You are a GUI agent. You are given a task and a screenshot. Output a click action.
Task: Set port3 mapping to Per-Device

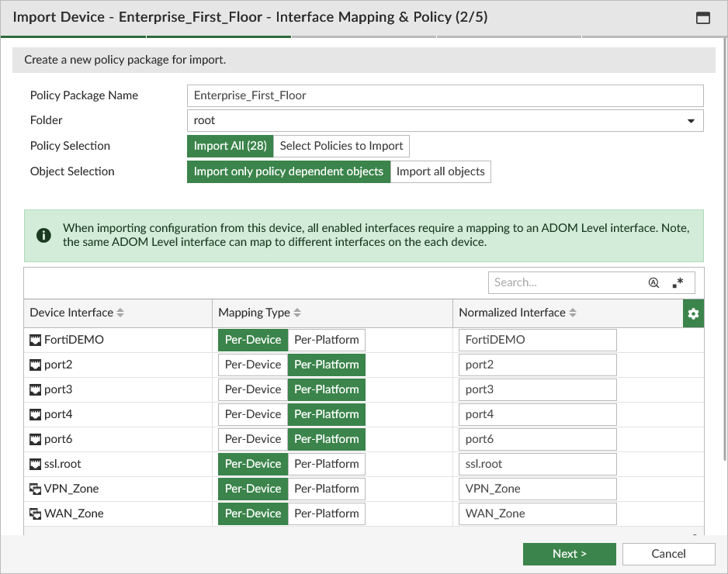coord(253,390)
